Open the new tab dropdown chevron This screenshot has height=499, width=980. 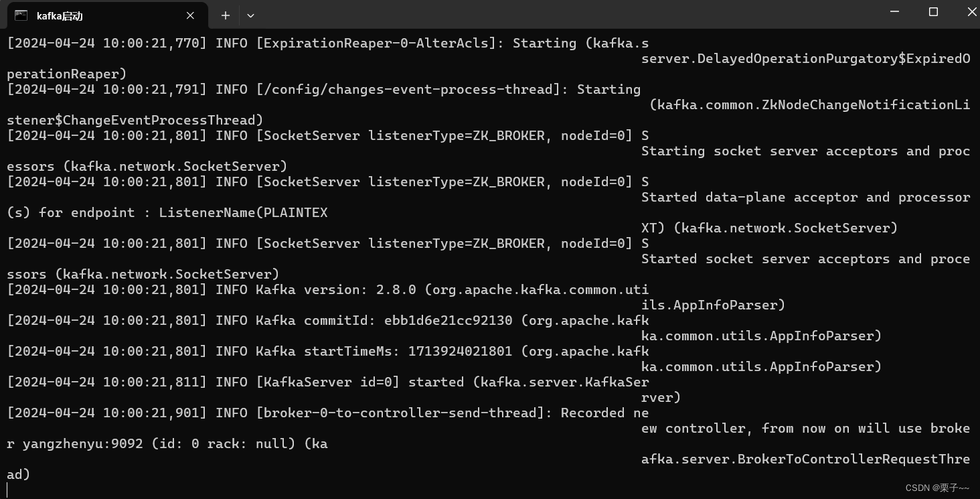pos(250,15)
